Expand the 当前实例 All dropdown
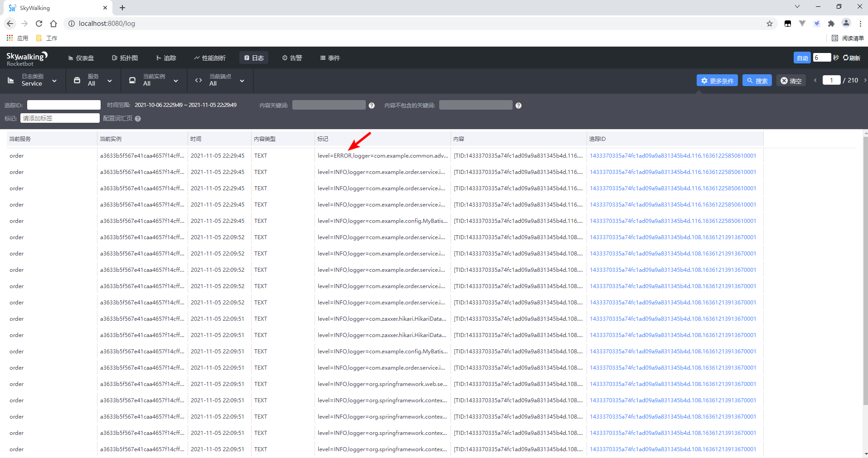Screen dimensions: 868x458 tap(154, 81)
